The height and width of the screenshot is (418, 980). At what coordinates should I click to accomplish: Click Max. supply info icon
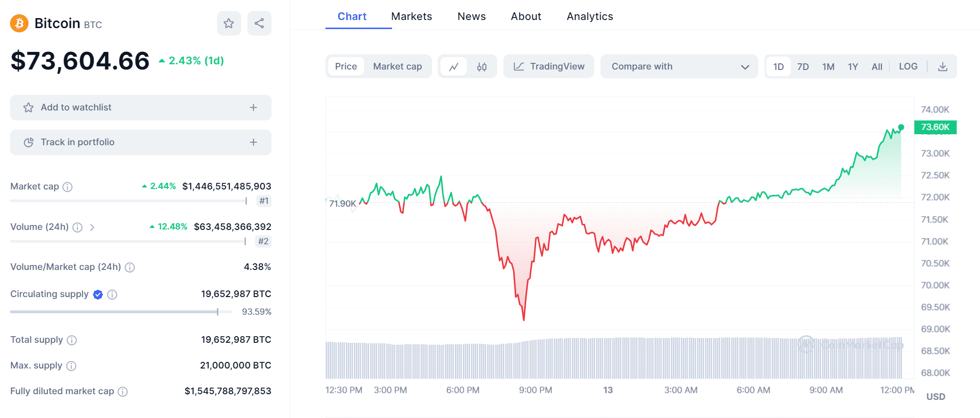(x=71, y=366)
